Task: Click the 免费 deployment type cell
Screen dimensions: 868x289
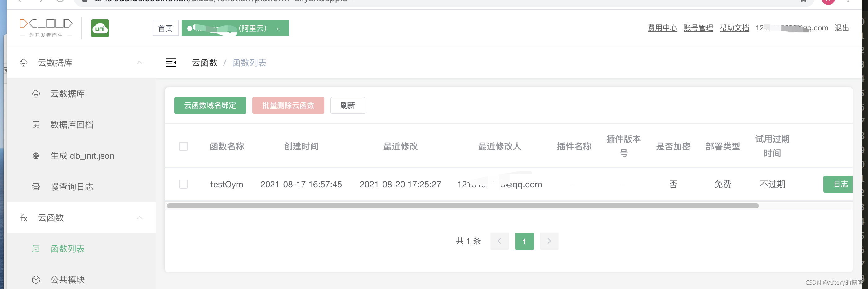Action: pos(723,184)
